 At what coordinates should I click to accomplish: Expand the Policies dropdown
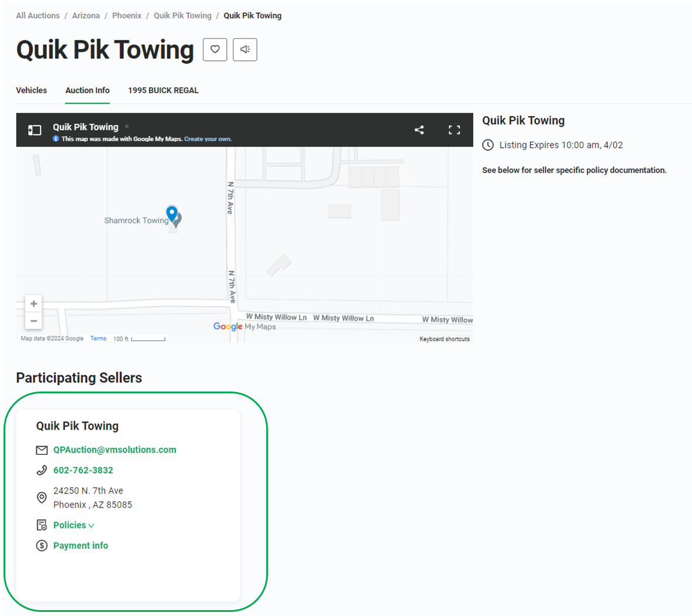[74, 525]
